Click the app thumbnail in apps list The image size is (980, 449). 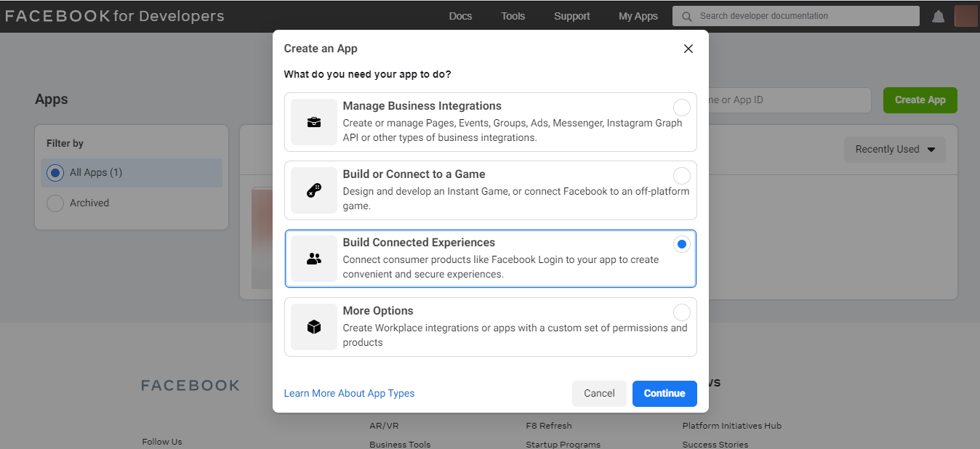[262, 238]
